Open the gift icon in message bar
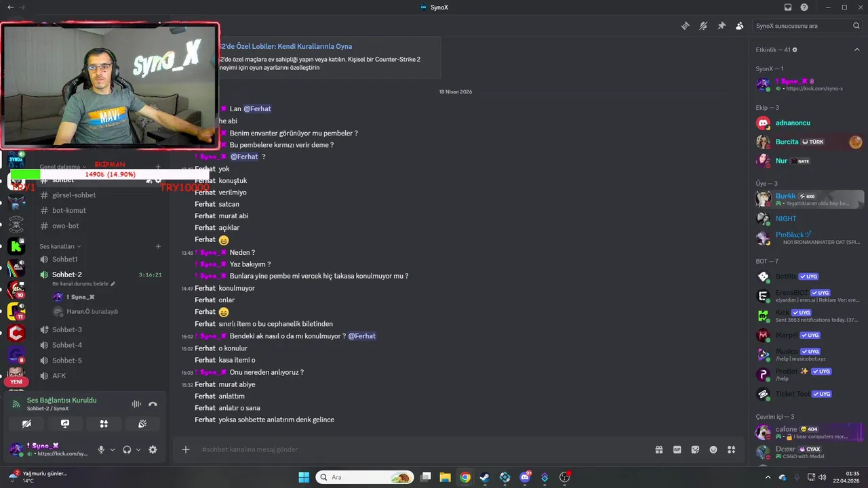Image resolution: width=868 pixels, height=488 pixels. (658, 449)
